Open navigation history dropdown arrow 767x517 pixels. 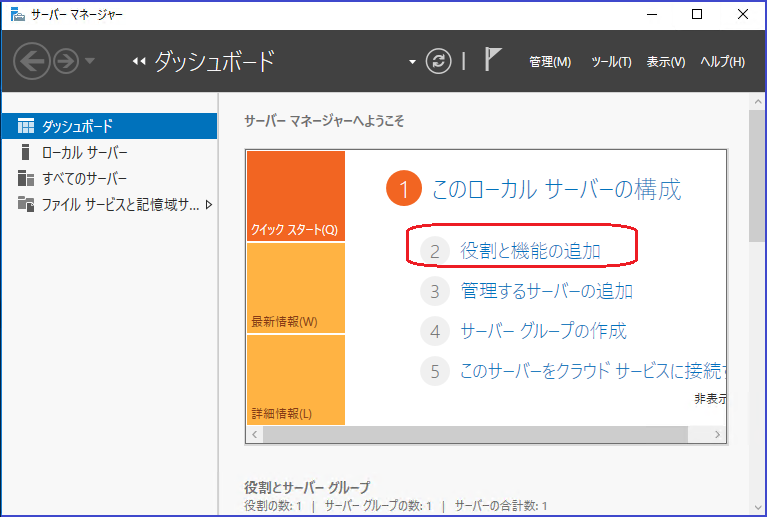(90, 61)
